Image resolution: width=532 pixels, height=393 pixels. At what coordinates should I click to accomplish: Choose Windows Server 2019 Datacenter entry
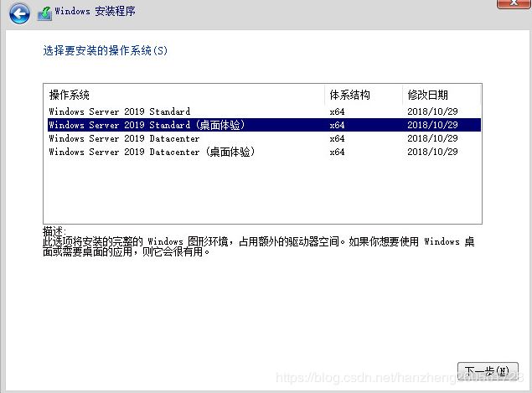pos(124,138)
